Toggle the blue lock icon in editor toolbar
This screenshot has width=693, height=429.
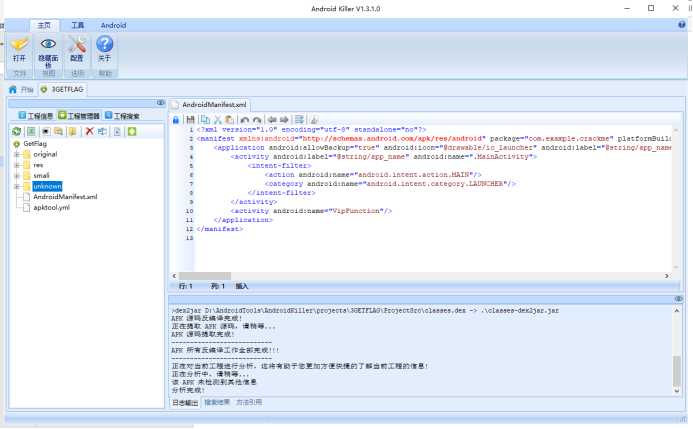click(176, 120)
